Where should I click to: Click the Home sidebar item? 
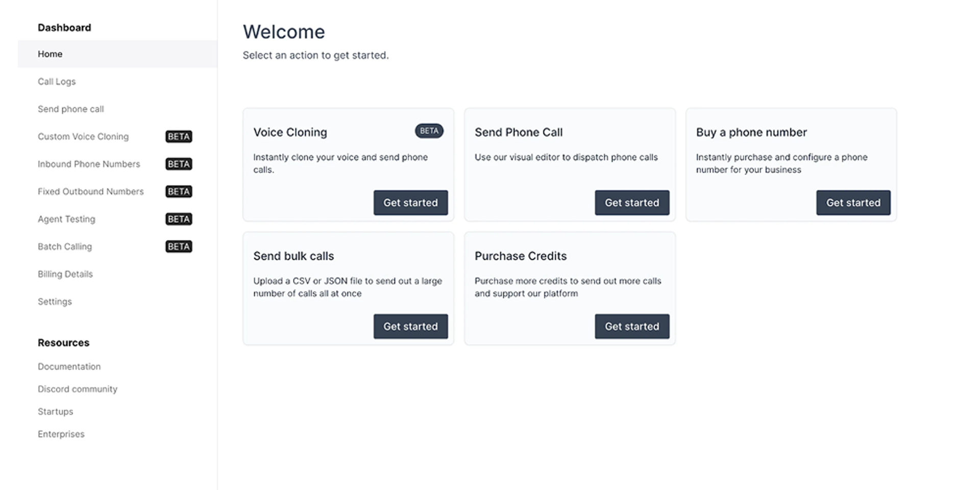click(50, 54)
